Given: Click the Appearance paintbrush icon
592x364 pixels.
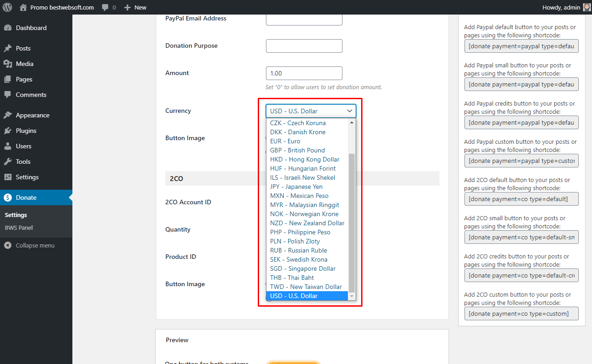Looking at the screenshot, I should (8, 115).
